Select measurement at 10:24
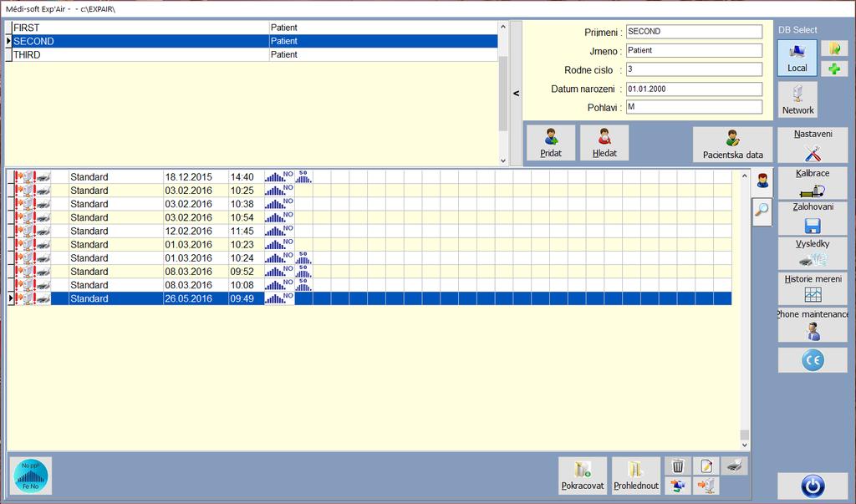This screenshot has height=504, width=856. [369, 257]
